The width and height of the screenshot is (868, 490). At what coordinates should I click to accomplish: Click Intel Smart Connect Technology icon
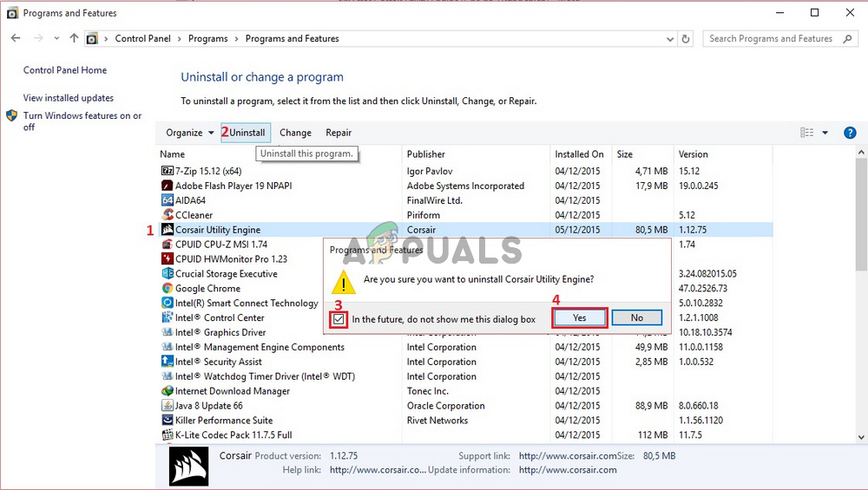click(168, 303)
